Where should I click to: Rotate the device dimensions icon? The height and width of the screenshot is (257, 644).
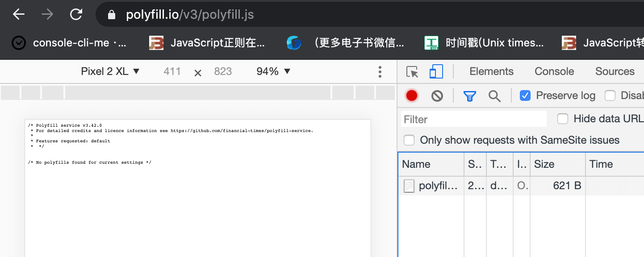pyautogui.click(x=198, y=72)
